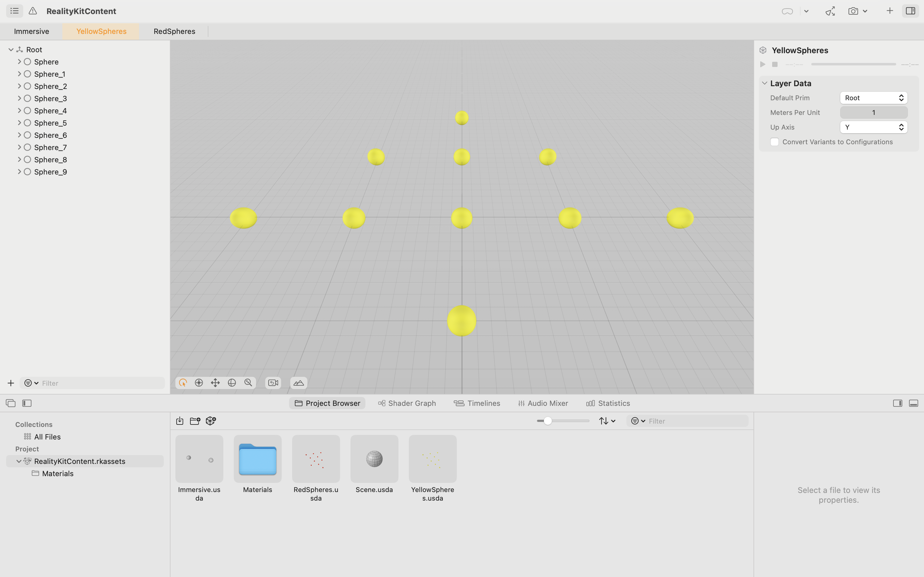
Task: Toggle the left browser sidebar icon
Action: [27, 403]
